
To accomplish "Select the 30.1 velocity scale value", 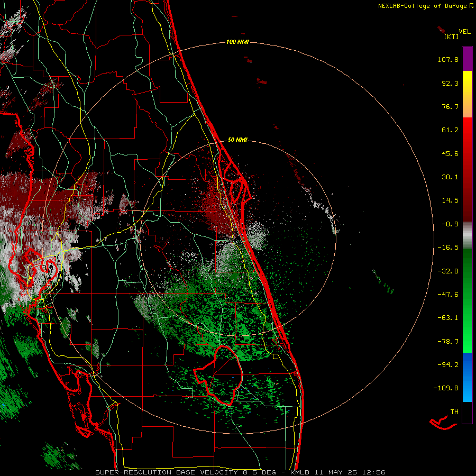I will tap(450, 177).
